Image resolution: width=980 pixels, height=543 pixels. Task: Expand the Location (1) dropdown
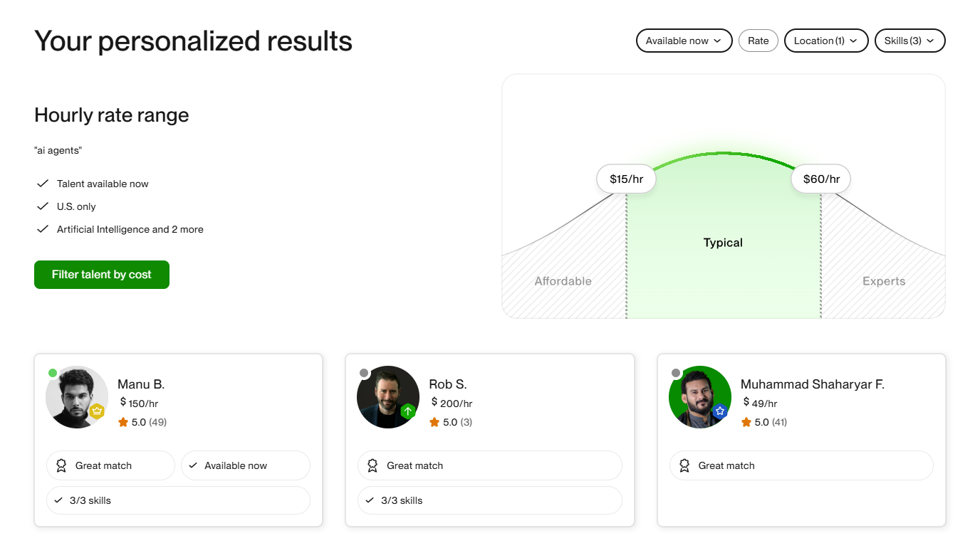(x=826, y=41)
